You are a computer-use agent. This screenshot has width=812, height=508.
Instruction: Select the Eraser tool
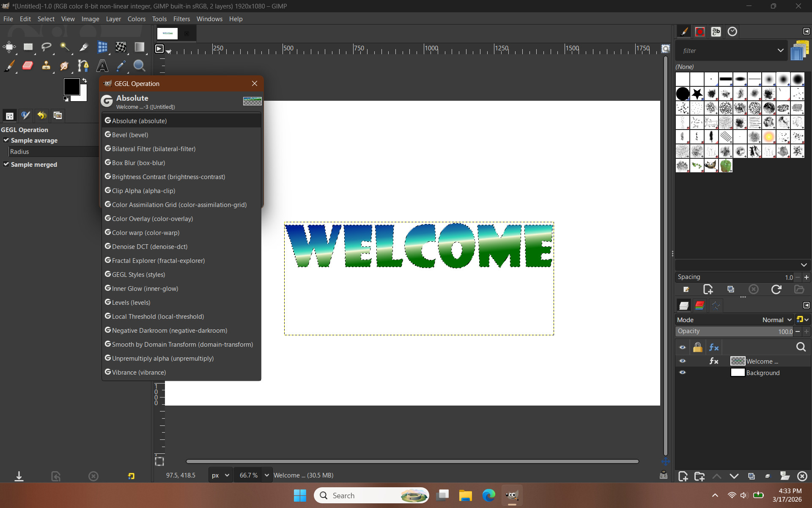click(28, 66)
